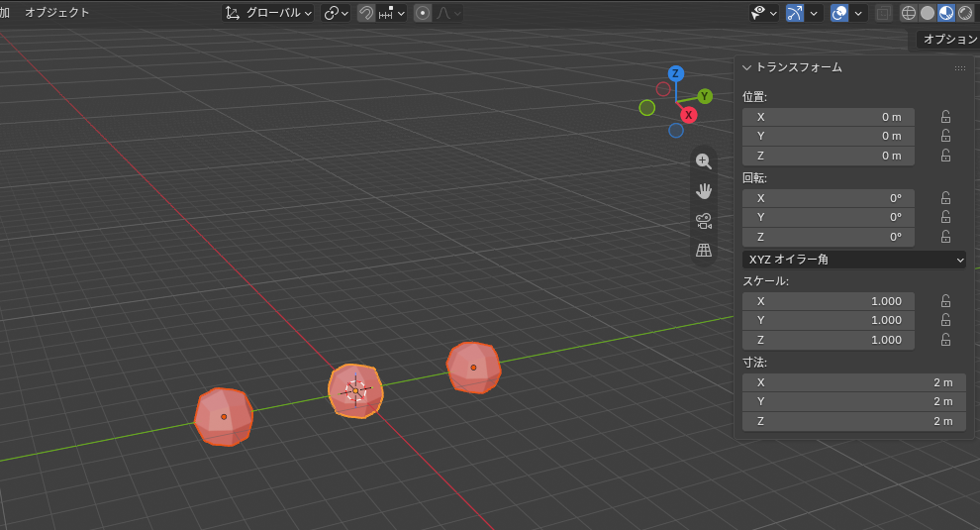The height and width of the screenshot is (530, 980).
Task: Click the zoom view magnifier icon
Action: pyautogui.click(x=704, y=160)
